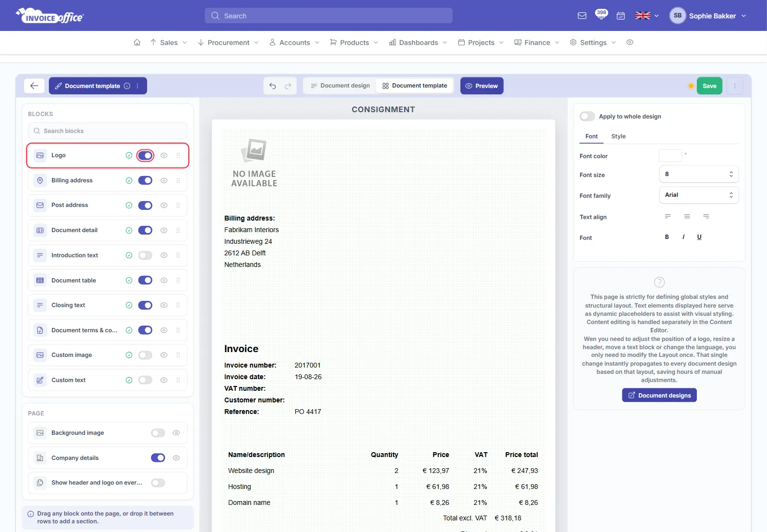Open the info icon on Document template button

(127, 86)
